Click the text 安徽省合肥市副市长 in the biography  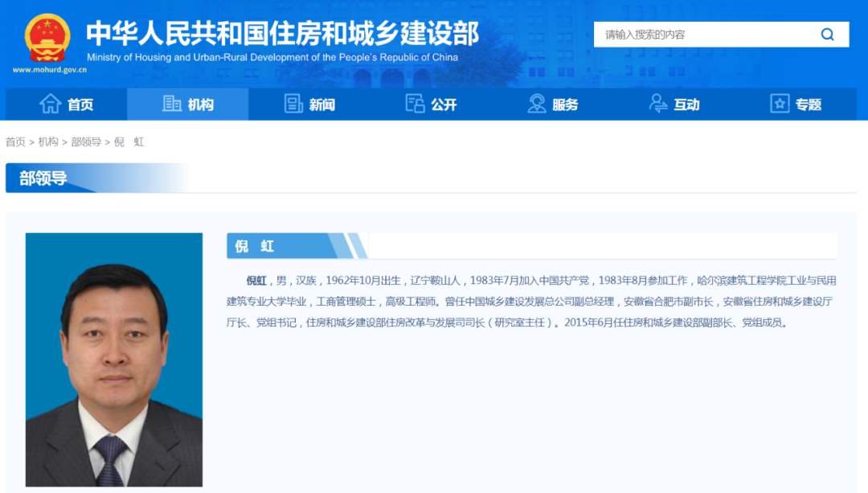(x=669, y=302)
